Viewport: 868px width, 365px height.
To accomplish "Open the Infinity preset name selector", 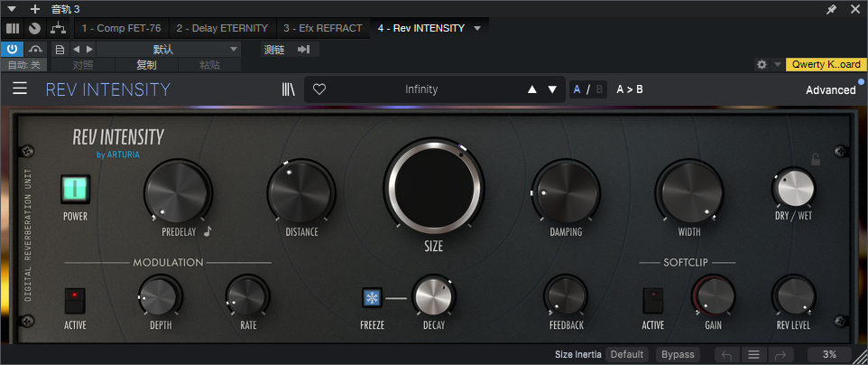I will pos(421,89).
